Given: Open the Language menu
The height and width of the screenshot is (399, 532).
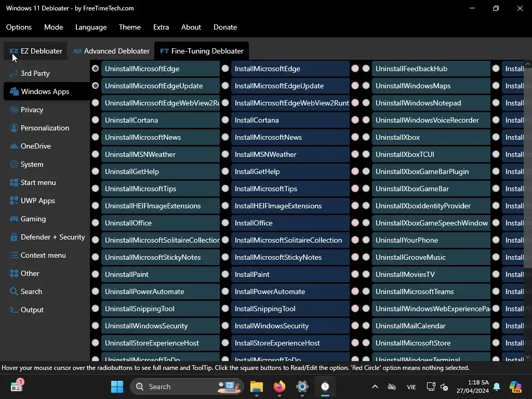Looking at the screenshot, I should coord(91,27).
